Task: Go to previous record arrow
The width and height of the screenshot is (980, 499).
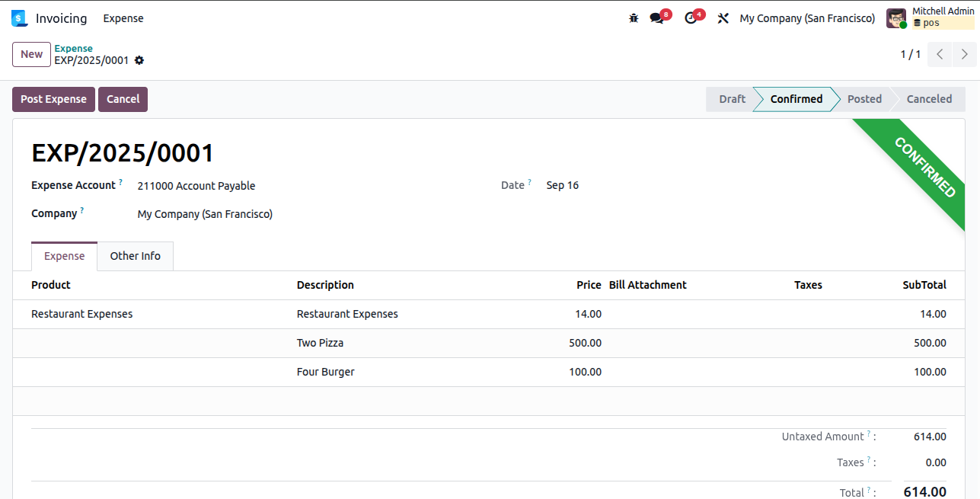Action: click(x=940, y=54)
